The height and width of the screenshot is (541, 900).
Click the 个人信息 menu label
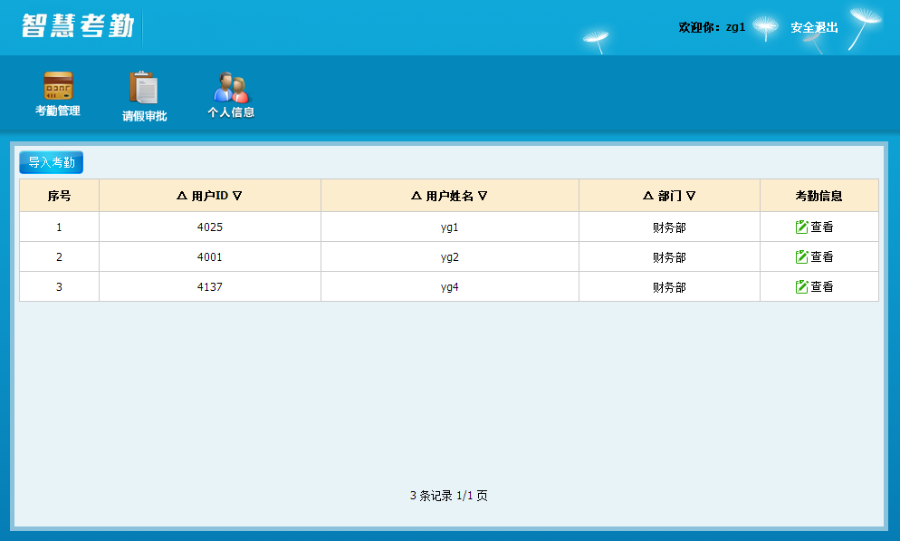coord(231,112)
